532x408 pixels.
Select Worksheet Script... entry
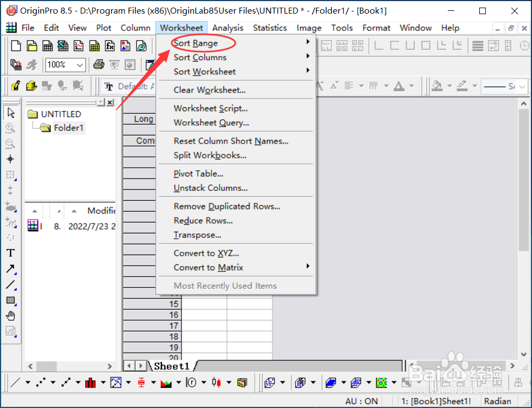coord(236,108)
